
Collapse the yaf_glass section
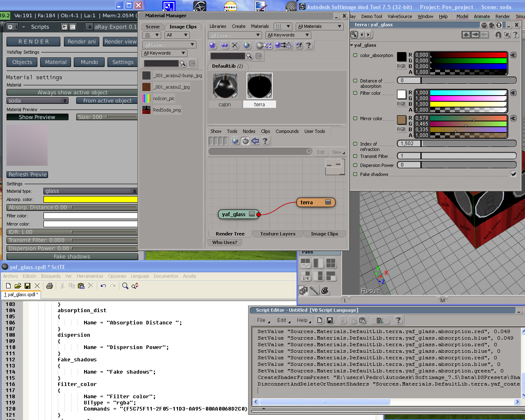(352, 46)
